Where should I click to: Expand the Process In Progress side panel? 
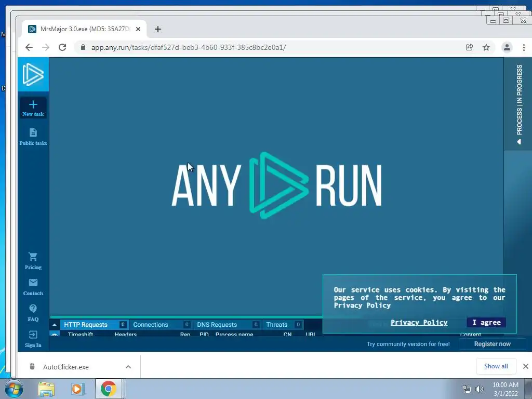pyautogui.click(x=519, y=104)
